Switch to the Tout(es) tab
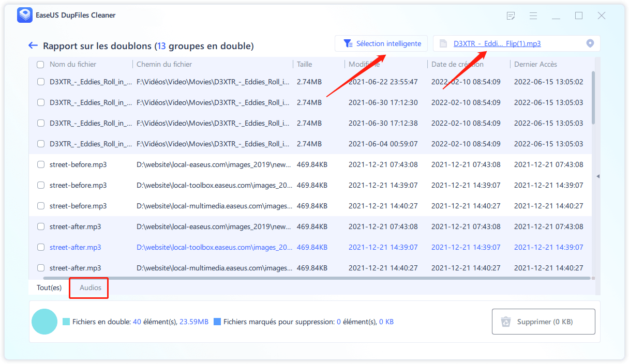629x364 pixels. tap(49, 287)
